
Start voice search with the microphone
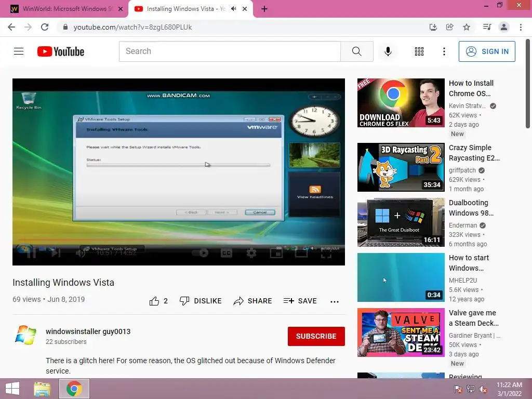[x=388, y=51]
